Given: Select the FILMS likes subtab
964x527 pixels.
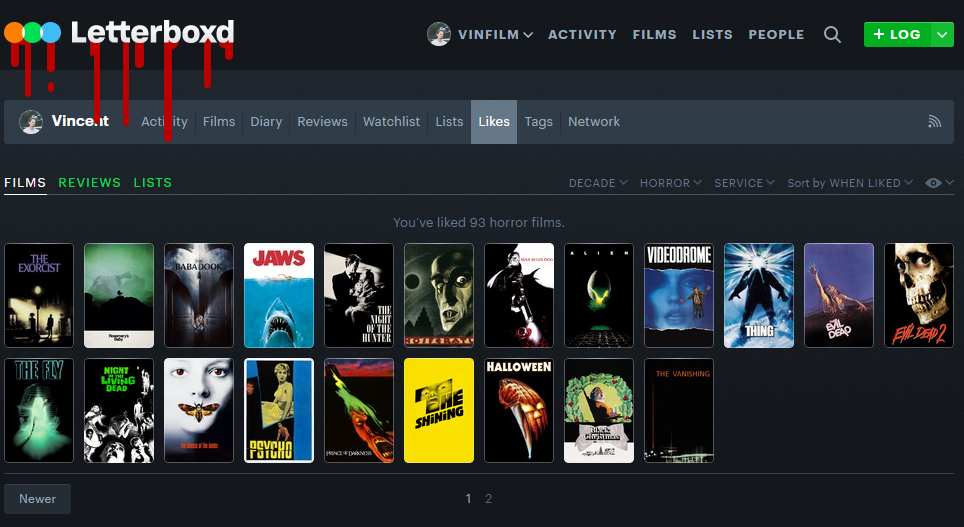Looking at the screenshot, I should [x=25, y=183].
